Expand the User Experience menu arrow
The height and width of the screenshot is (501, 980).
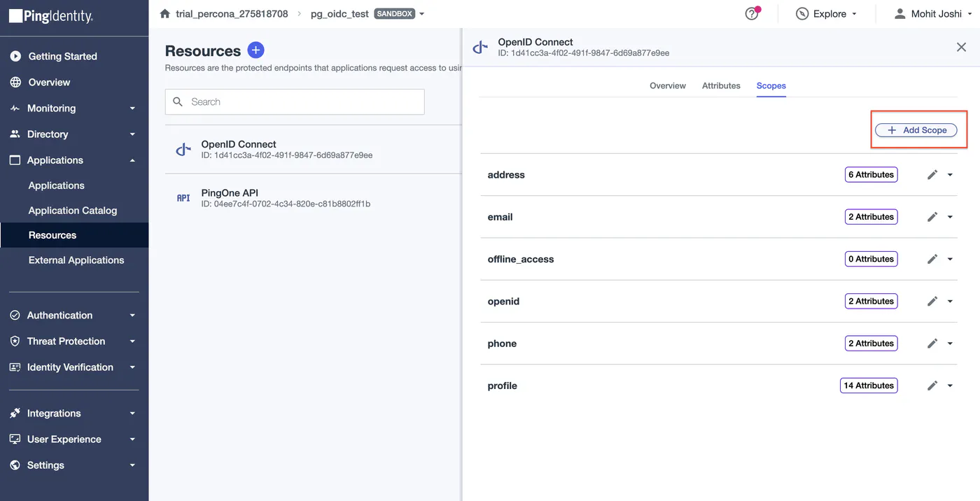(132, 439)
